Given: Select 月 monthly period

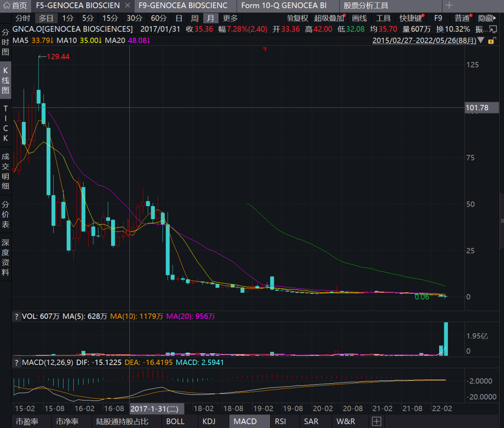Looking at the screenshot, I should coord(210,18).
